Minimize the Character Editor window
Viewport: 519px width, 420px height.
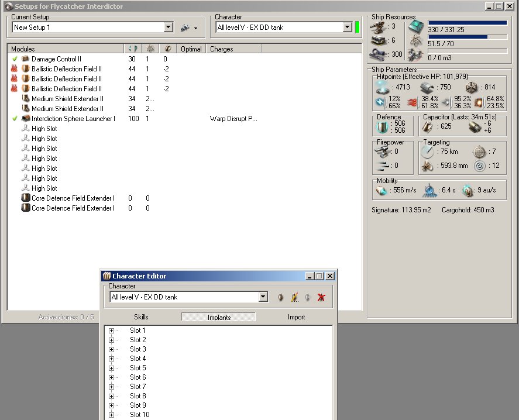(309, 276)
